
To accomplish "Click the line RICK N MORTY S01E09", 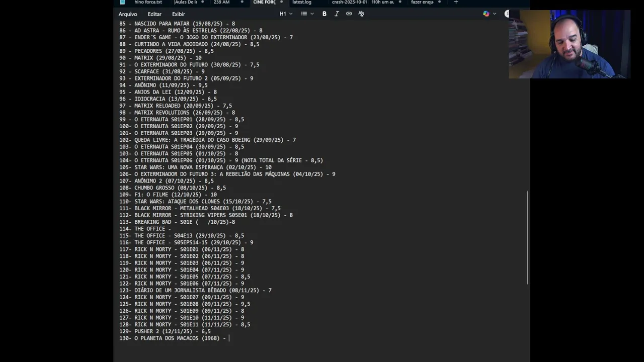I will click(x=182, y=311).
